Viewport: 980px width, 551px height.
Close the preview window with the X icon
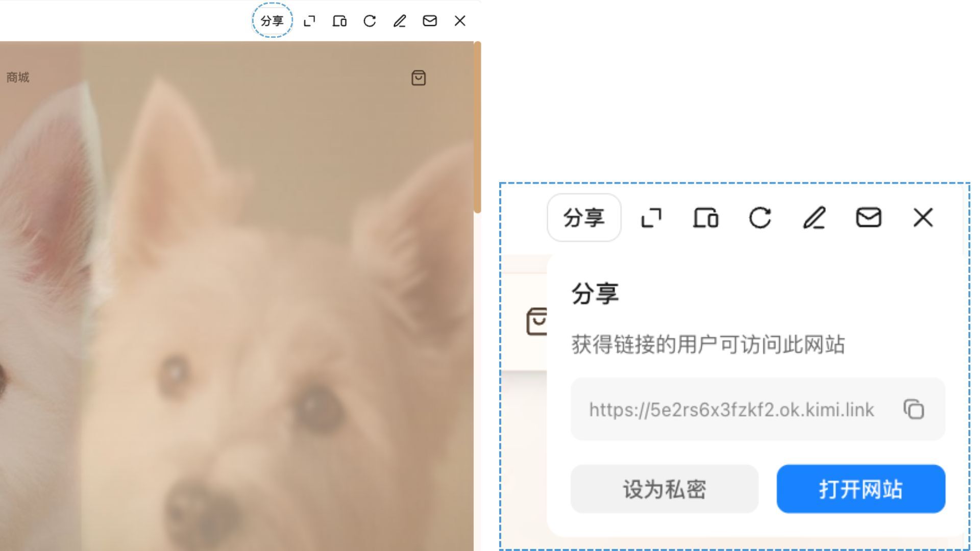pos(460,21)
